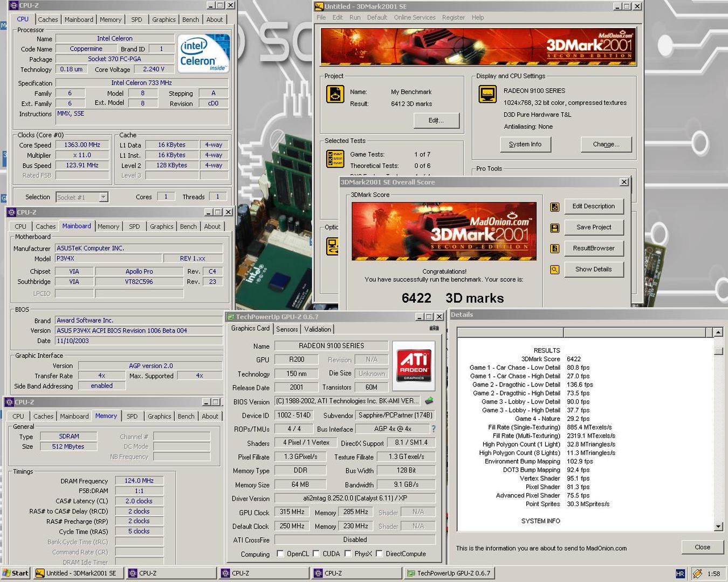Open the Validation tab in GPU-Z
The image size is (728, 582).
click(318, 329)
